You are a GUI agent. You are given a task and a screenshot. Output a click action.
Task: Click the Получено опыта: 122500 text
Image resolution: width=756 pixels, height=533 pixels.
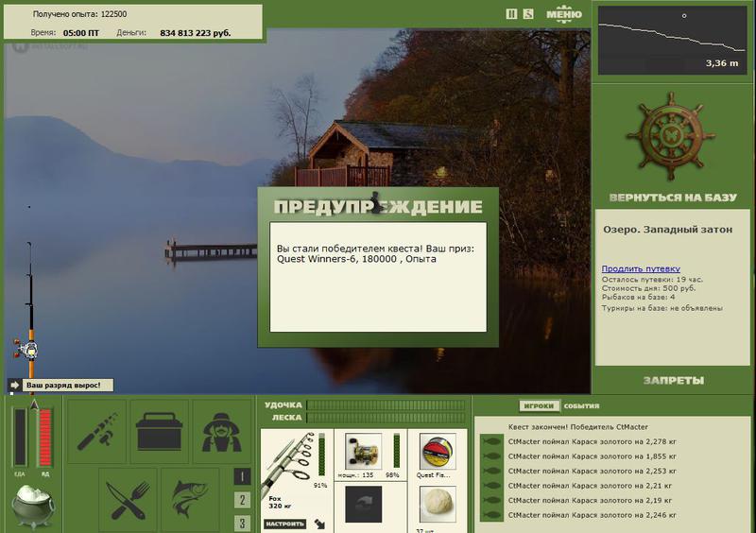coord(79,14)
